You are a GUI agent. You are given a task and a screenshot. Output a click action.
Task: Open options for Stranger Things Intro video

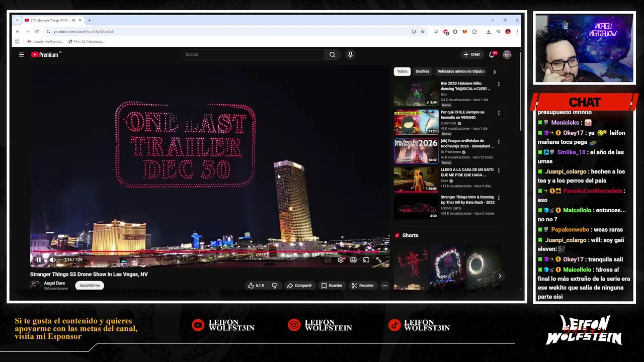click(x=499, y=198)
